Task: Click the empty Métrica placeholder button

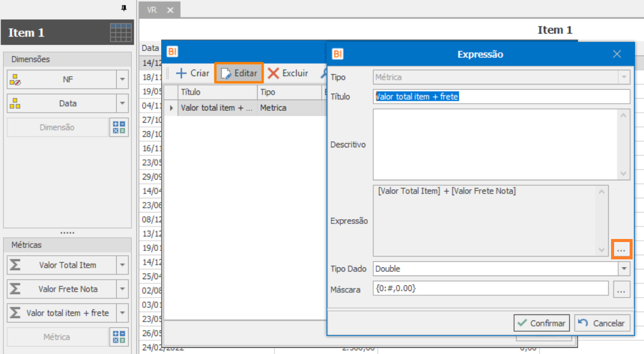Action: [x=57, y=337]
